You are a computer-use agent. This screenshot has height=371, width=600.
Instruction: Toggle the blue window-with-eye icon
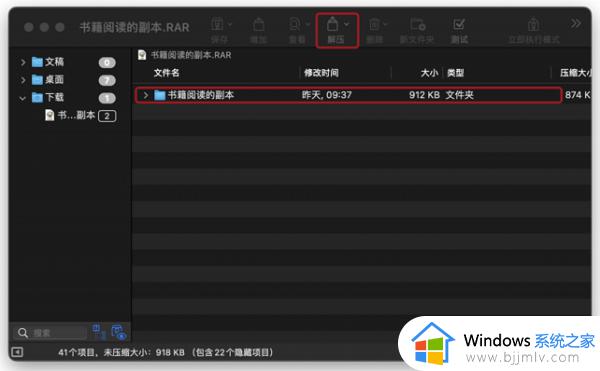[x=118, y=332]
